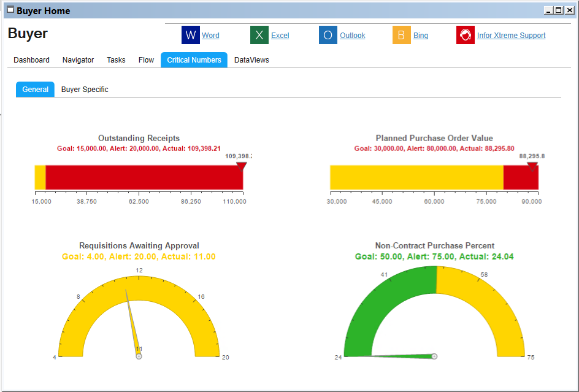Image resolution: width=579 pixels, height=392 pixels.
Task: Switch to the DataViews tab
Action: [251, 60]
